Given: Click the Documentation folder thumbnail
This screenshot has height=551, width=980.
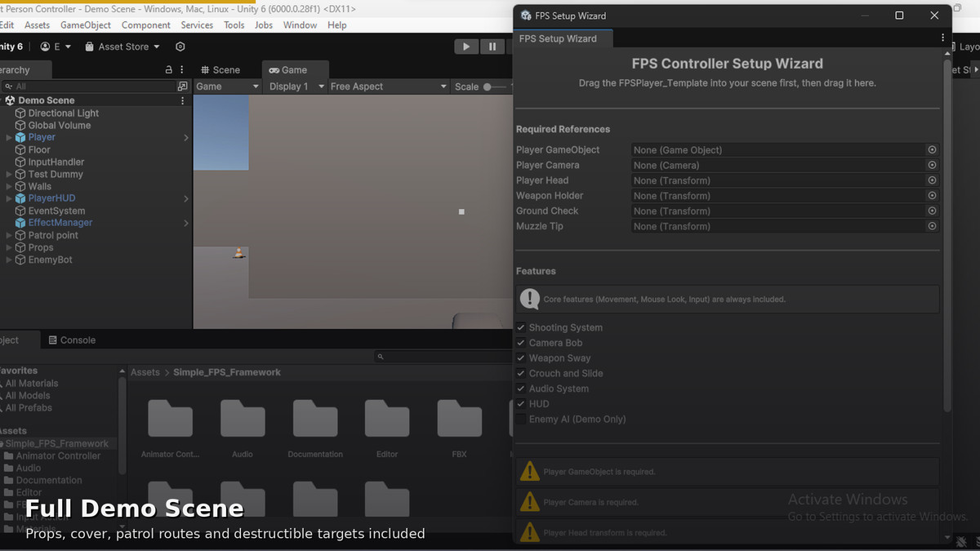Looking at the screenshot, I should point(315,419).
